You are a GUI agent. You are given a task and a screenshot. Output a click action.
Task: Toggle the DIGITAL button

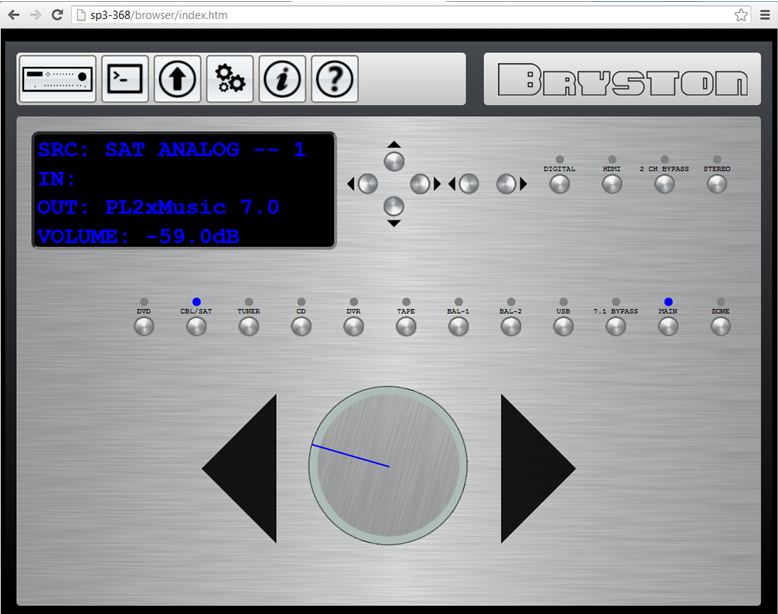[x=560, y=184]
